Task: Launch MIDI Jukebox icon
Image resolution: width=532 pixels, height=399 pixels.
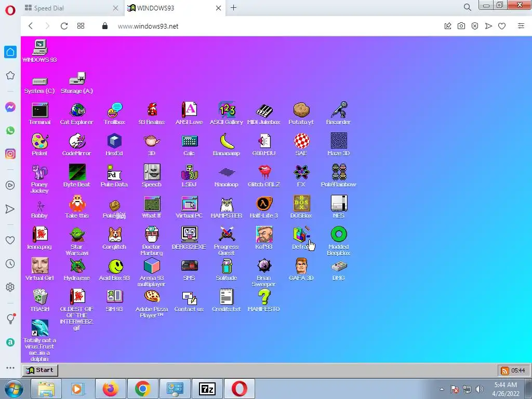Action: coord(263,114)
